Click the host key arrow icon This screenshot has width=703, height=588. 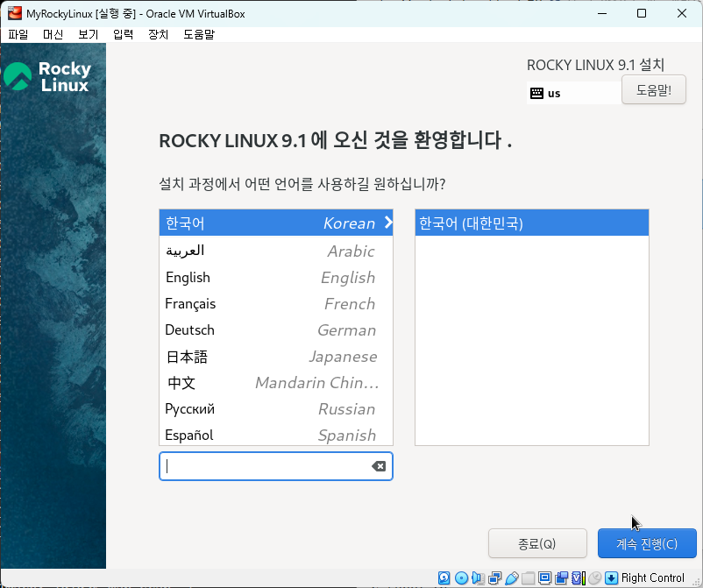coord(611,577)
